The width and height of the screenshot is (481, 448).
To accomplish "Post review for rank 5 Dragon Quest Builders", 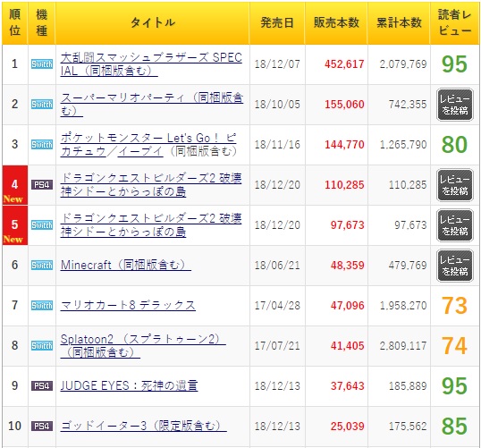I will [455, 225].
